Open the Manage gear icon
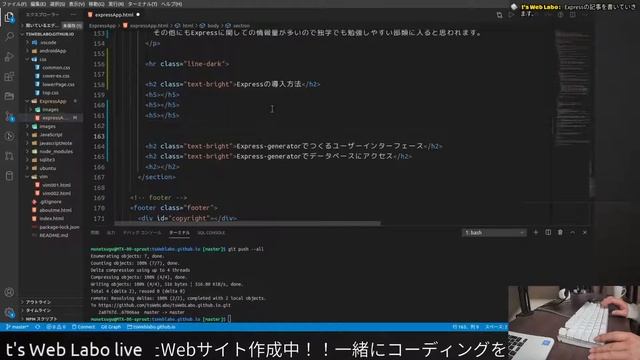 tap(9, 313)
